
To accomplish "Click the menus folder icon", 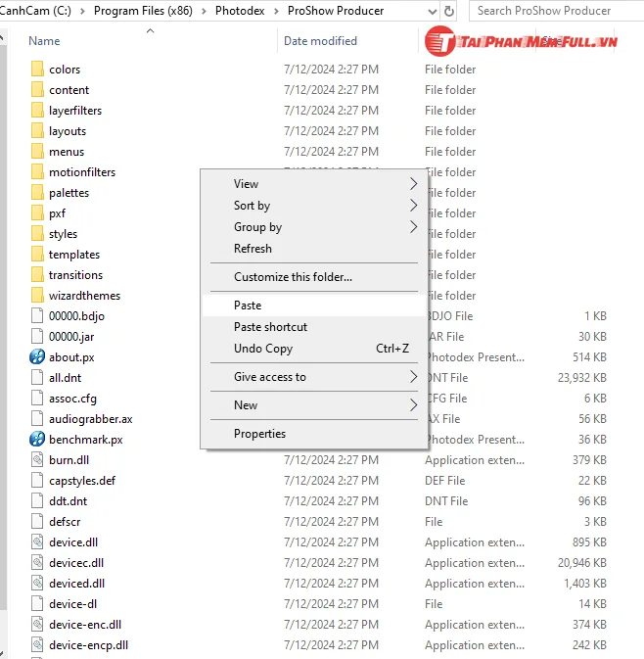I will click(x=37, y=152).
